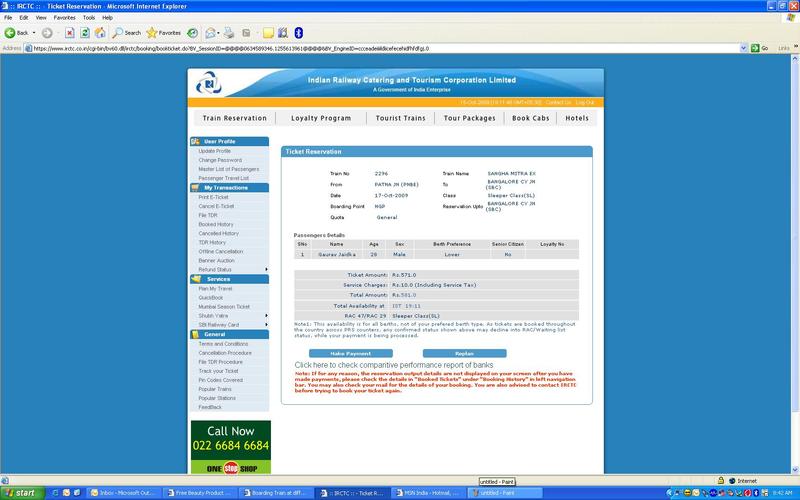Expand the Shubh Yatra submenu arrow
The image size is (800, 500).
266,315
